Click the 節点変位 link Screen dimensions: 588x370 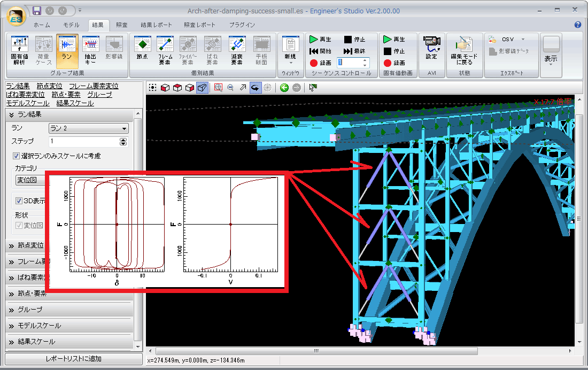click(x=50, y=86)
